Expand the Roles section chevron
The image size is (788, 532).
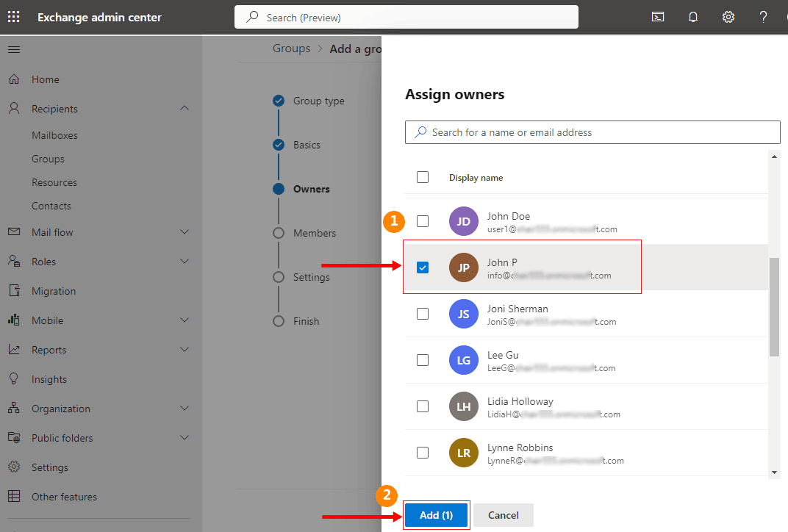pyautogui.click(x=185, y=262)
